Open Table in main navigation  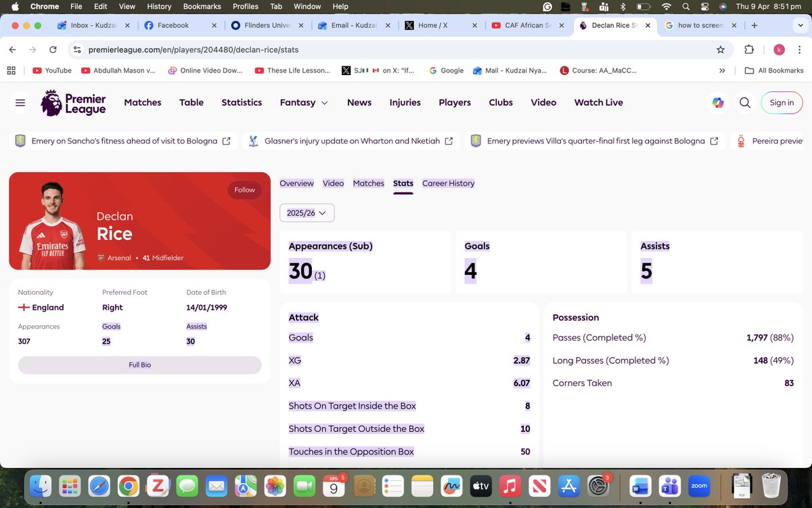tap(191, 102)
